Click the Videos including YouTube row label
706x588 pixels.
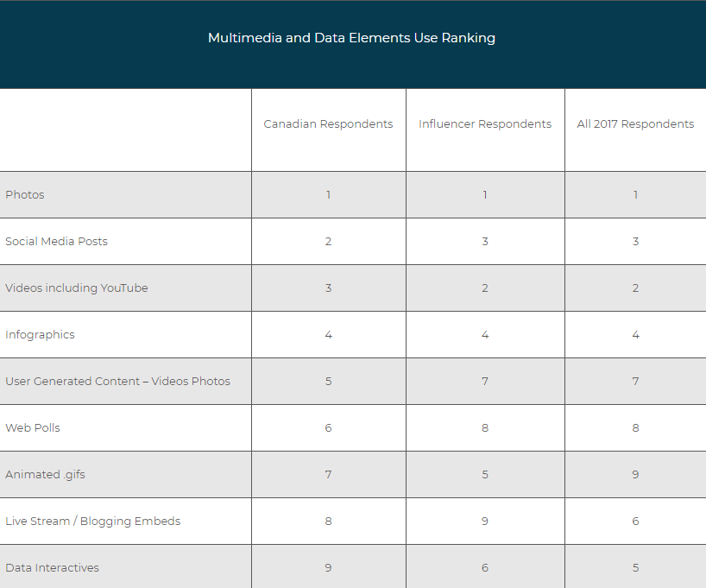pyautogui.click(x=77, y=288)
